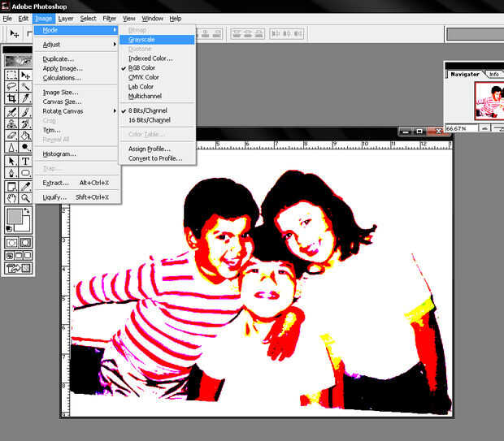This screenshot has height=441, width=504.
Task: Select the Dodge tool
Action: pyautogui.click(x=25, y=147)
